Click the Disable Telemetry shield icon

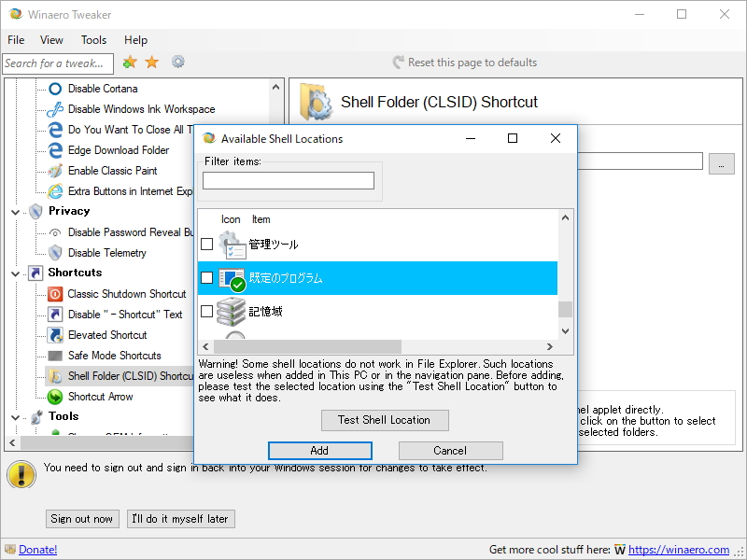(55, 253)
